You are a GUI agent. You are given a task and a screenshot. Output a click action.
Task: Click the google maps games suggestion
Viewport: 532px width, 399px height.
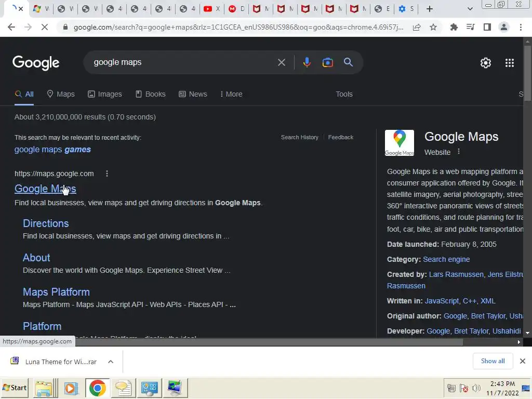point(52,150)
